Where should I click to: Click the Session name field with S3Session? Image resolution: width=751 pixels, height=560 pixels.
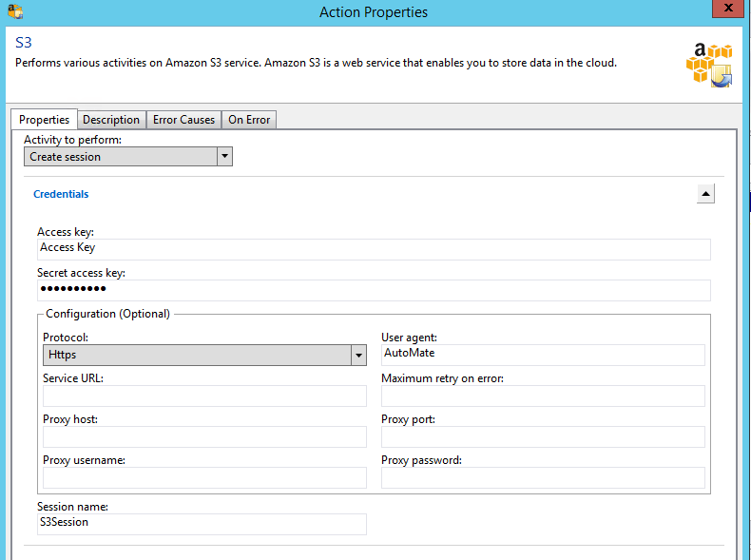[x=202, y=523]
